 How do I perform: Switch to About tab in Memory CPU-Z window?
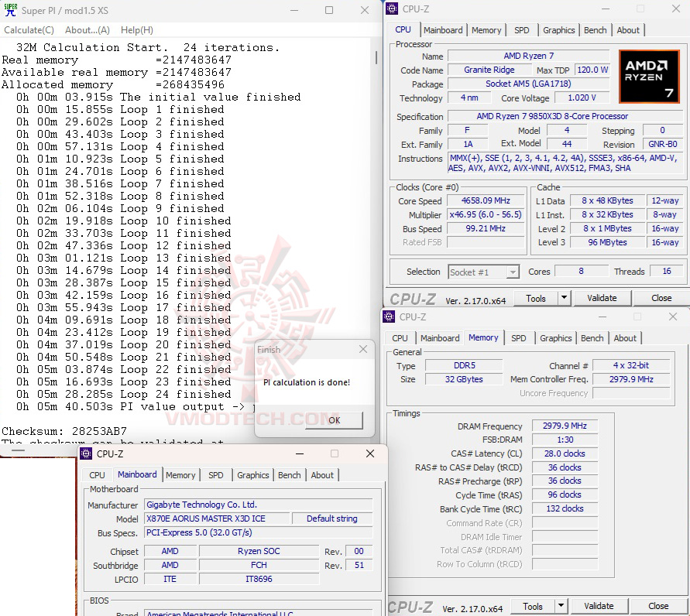pos(624,338)
